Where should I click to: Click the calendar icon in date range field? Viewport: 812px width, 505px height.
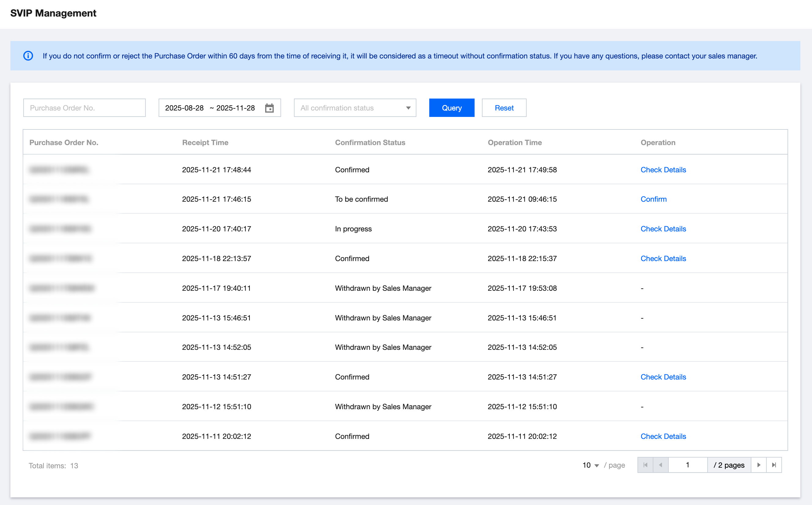(x=269, y=108)
